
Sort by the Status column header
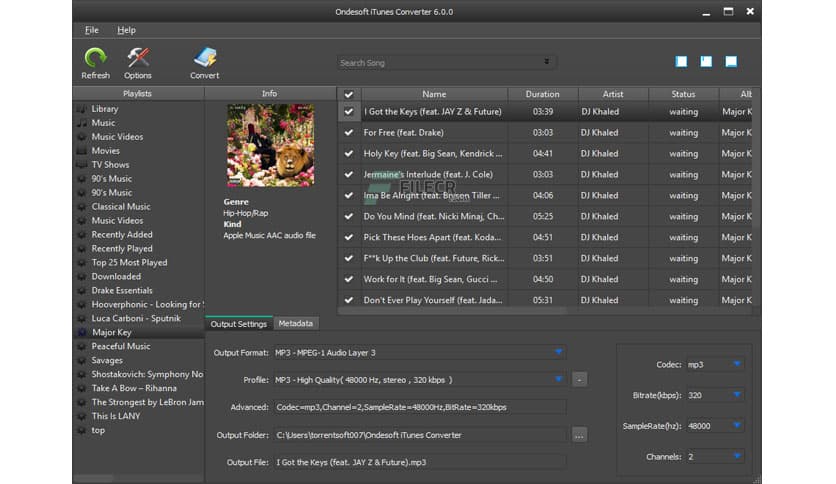click(x=684, y=94)
